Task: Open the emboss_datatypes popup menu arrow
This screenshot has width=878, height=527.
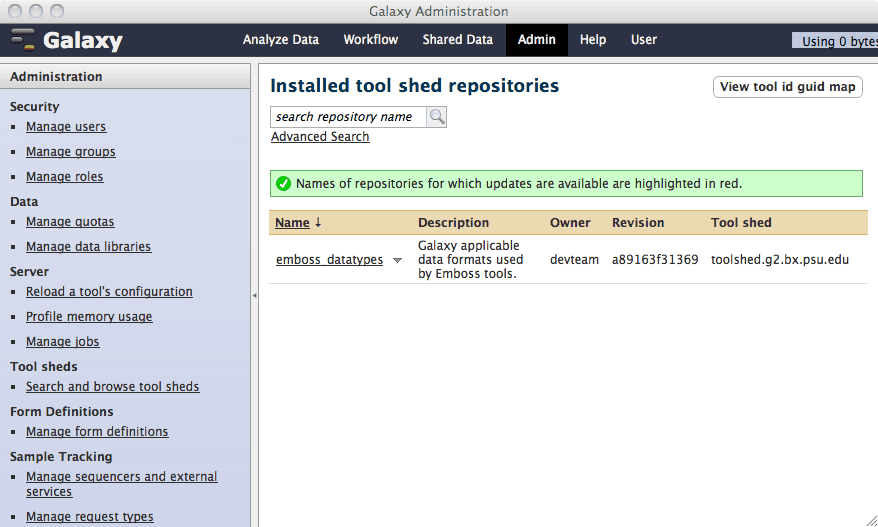Action: [397, 260]
